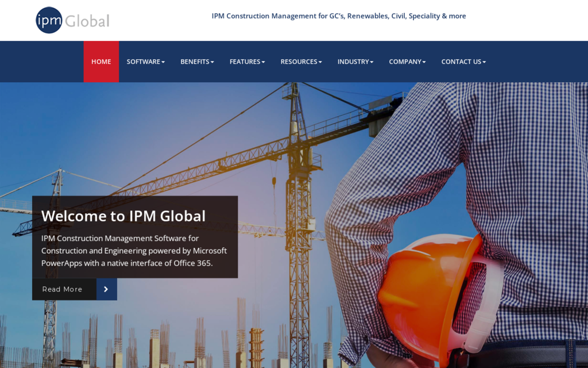The width and height of the screenshot is (588, 368).
Task: Select the CONTACT US menu item
Action: pos(461,62)
